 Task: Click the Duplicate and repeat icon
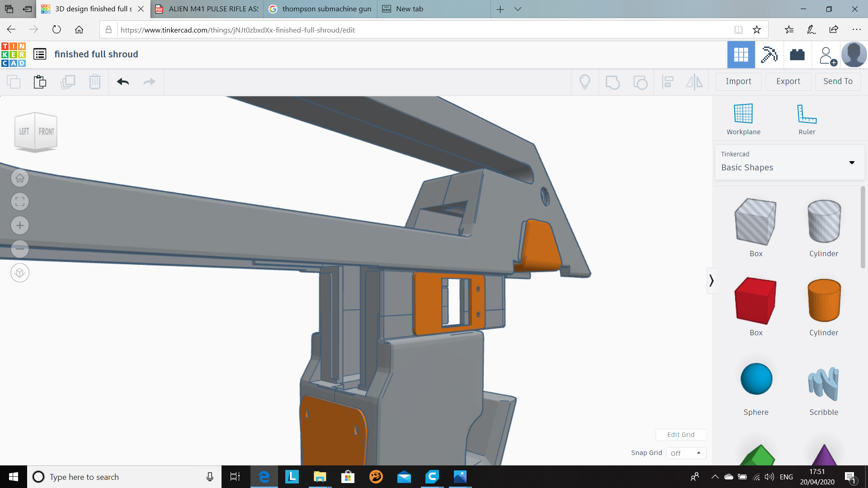(x=68, y=82)
